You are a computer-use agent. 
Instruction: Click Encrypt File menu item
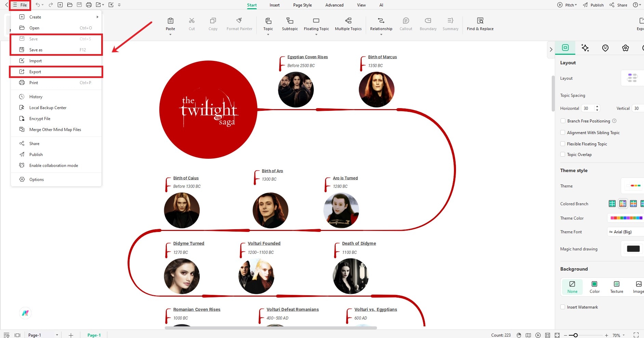tap(56, 119)
